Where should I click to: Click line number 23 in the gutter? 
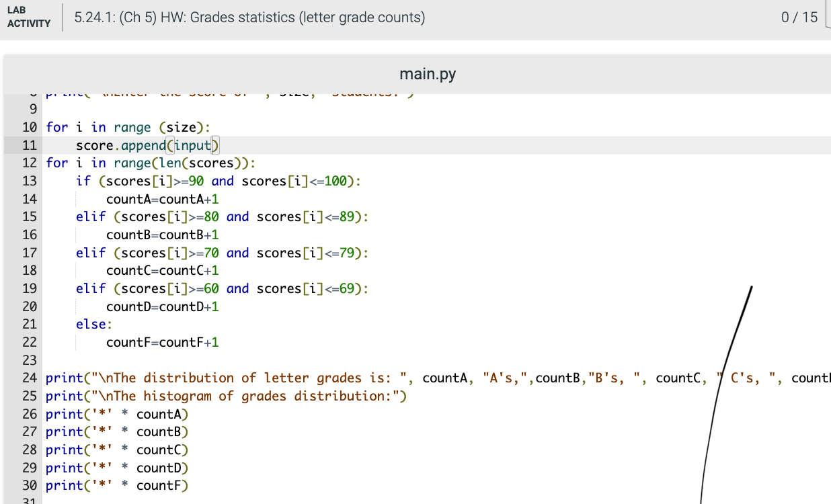(30, 360)
